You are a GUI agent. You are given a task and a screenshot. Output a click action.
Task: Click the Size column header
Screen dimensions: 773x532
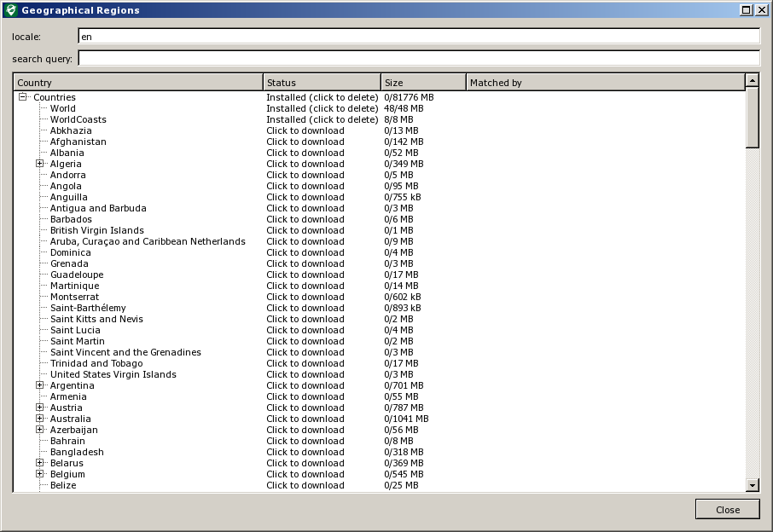pos(423,83)
